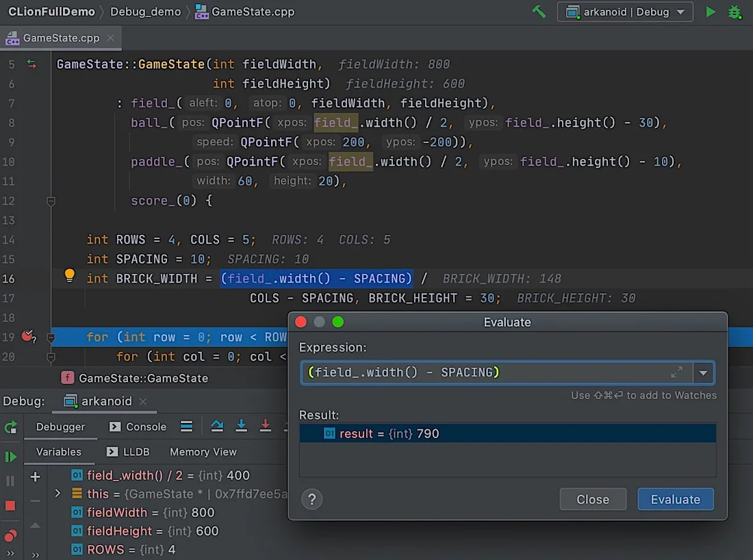The height and width of the screenshot is (560, 753).
Task: Click the View Breakpoints icon
Action: tap(10, 535)
